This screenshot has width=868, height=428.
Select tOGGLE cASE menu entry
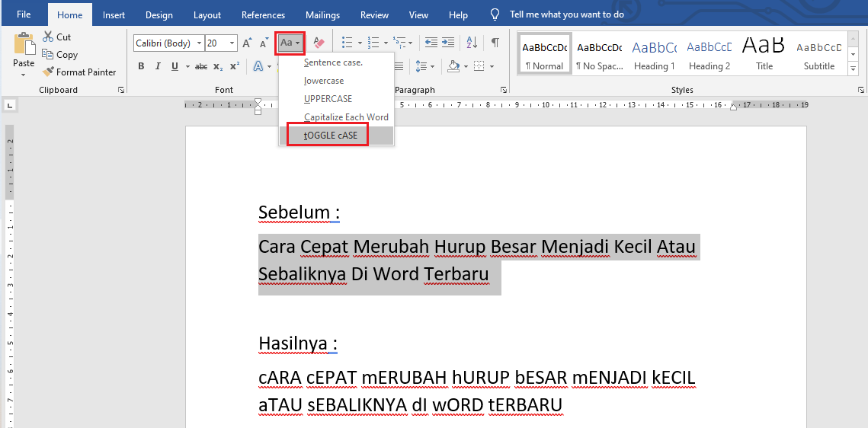click(x=337, y=136)
